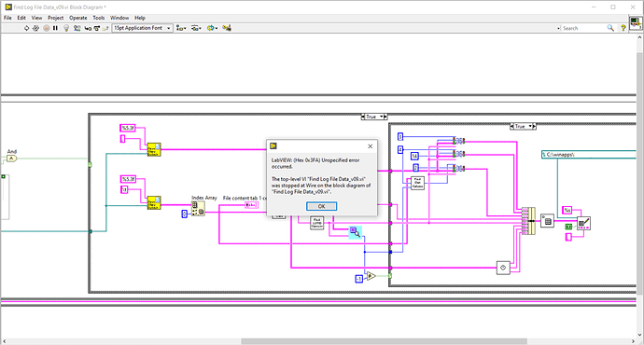Select the Index Array node

tap(199, 208)
